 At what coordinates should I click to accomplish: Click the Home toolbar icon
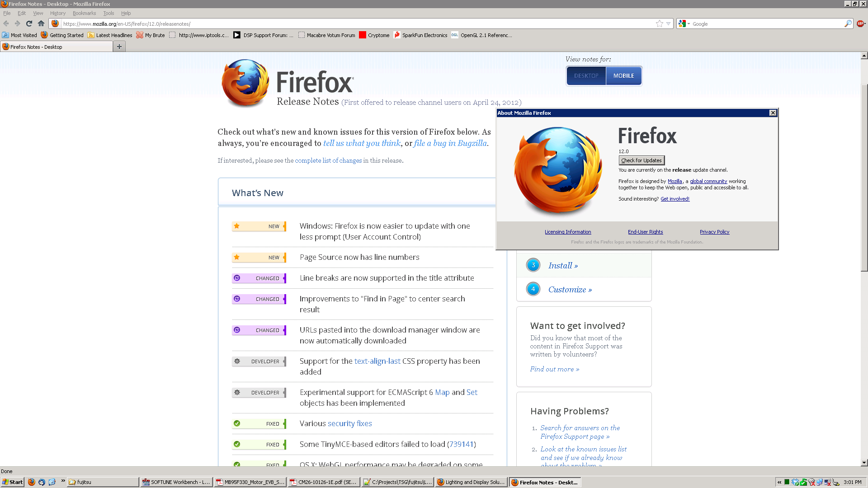click(41, 23)
